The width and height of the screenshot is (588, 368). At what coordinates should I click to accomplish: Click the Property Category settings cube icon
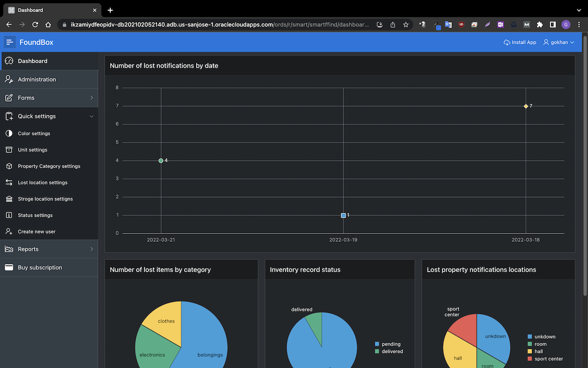tap(9, 166)
